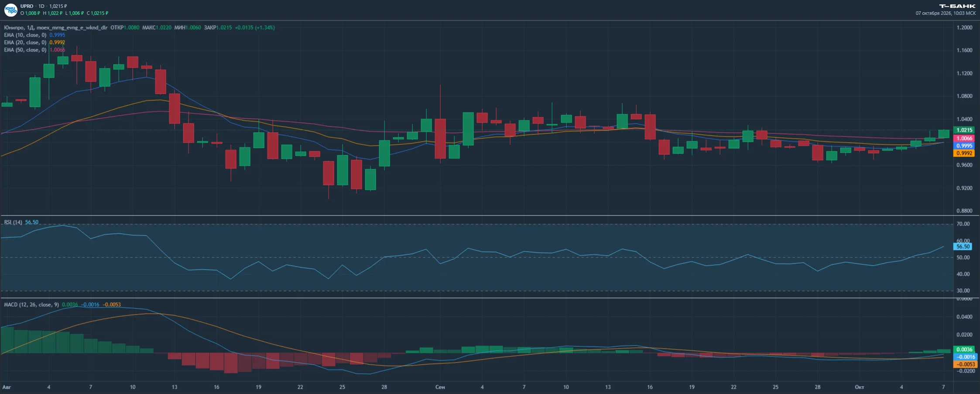
Task: Click the blue 0.9995 EMA tag on price axis
Action: click(x=964, y=146)
